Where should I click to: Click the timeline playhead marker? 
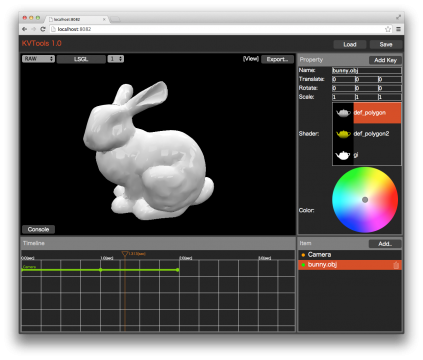pyautogui.click(x=125, y=254)
